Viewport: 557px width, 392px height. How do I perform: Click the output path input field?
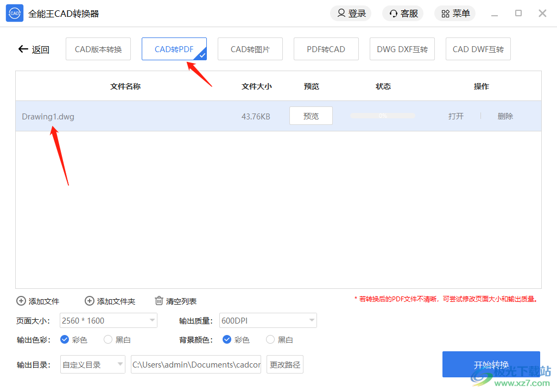[x=196, y=365]
